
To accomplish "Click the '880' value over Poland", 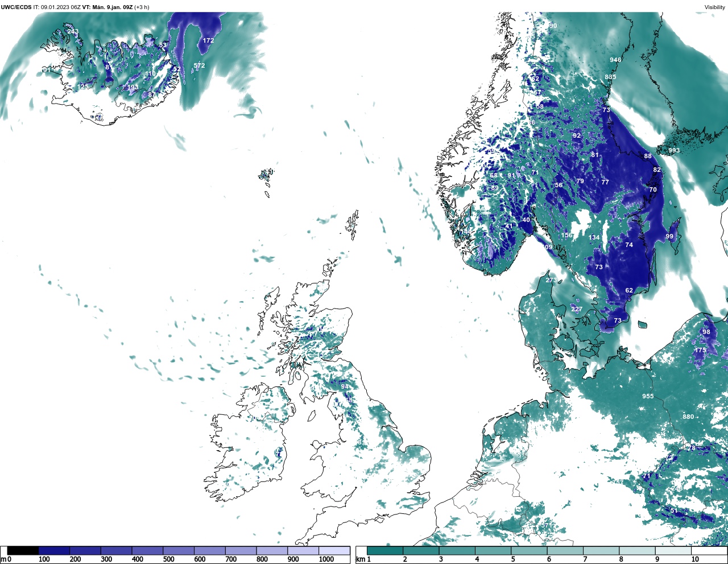I will 688,417.
